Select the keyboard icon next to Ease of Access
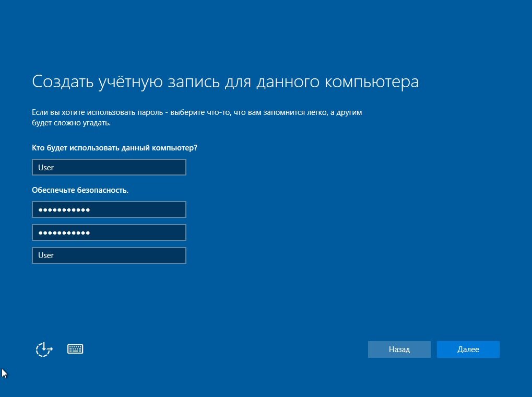 [x=75, y=348]
